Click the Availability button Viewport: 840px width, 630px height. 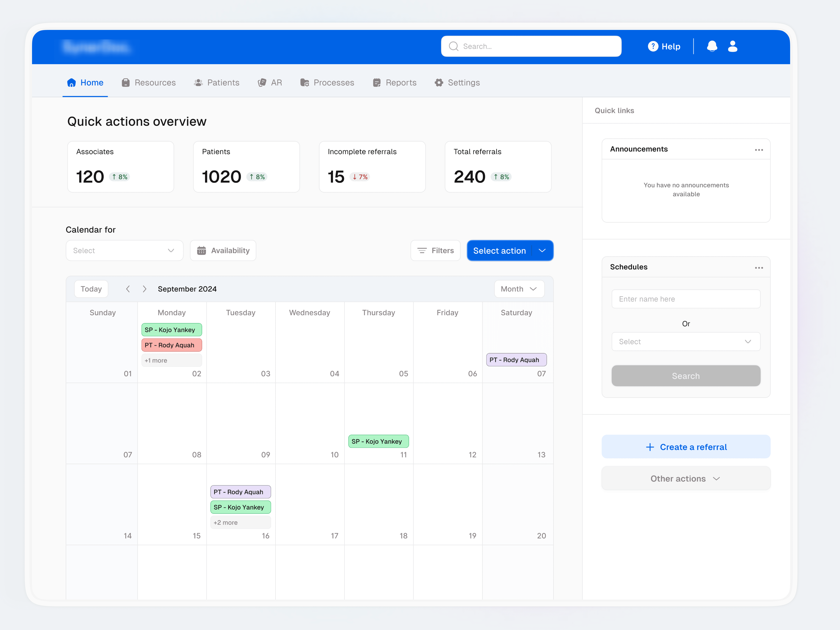point(223,251)
